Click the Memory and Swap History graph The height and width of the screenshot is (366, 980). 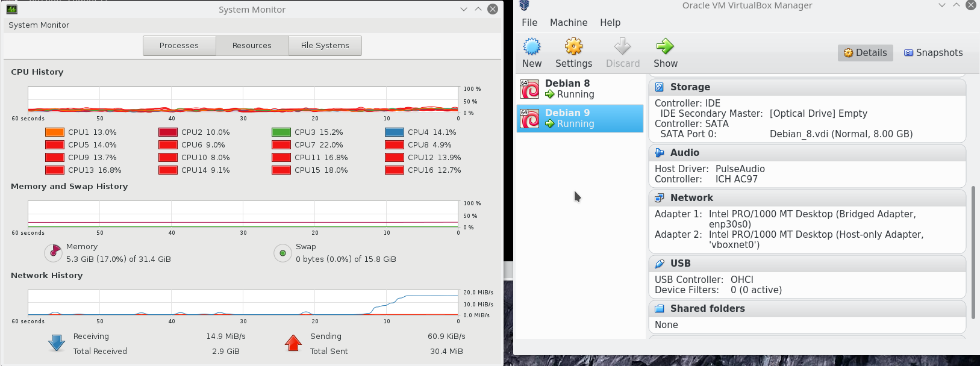[243, 214]
